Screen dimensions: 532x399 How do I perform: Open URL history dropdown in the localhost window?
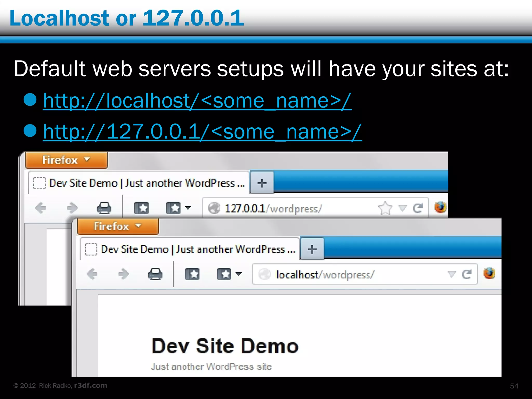coord(451,274)
